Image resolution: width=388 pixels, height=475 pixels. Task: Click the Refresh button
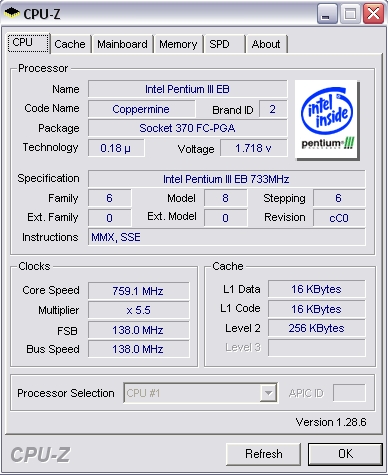263,454
